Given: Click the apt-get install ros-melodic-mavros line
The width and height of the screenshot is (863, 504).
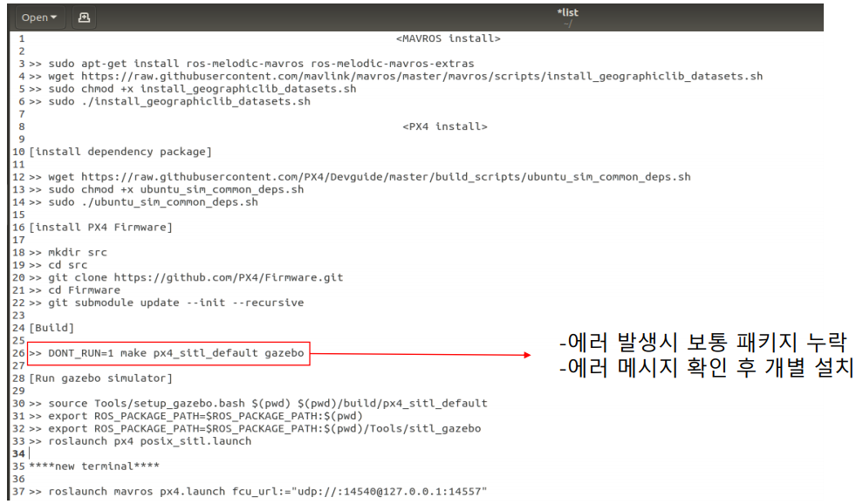Looking at the screenshot, I should click(x=251, y=64).
